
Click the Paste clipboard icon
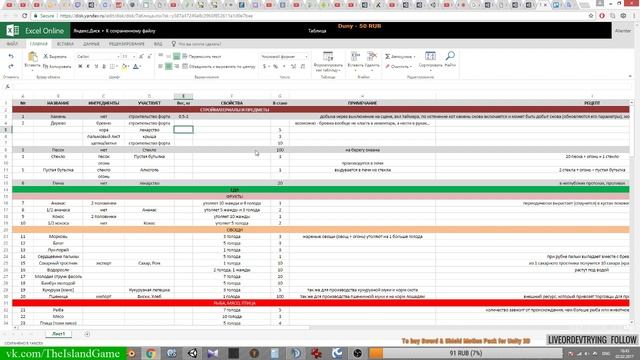[32, 57]
